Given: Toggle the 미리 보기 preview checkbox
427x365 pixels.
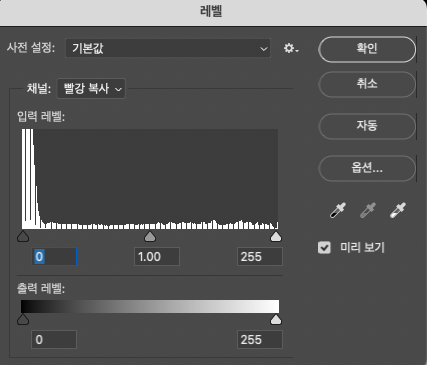Looking at the screenshot, I should [x=324, y=248].
